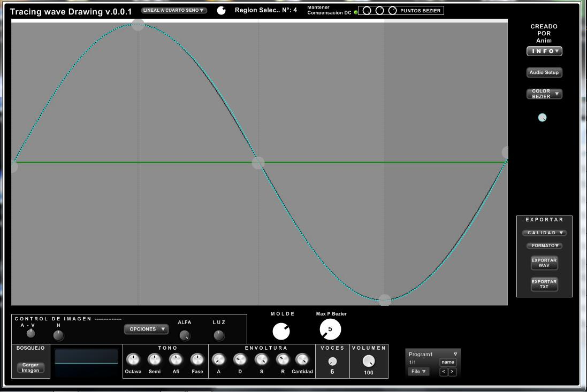
Task: Open the File menu in the program box
Action: [x=418, y=372]
